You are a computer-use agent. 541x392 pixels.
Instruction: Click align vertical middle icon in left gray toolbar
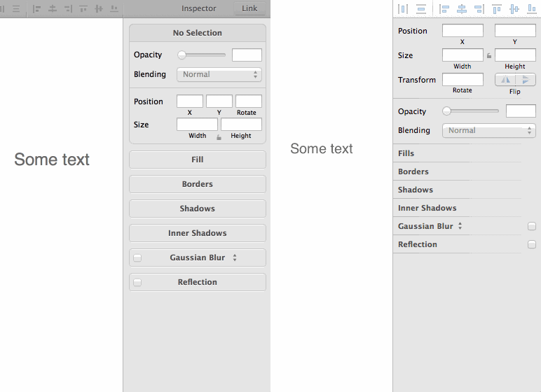click(x=99, y=8)
